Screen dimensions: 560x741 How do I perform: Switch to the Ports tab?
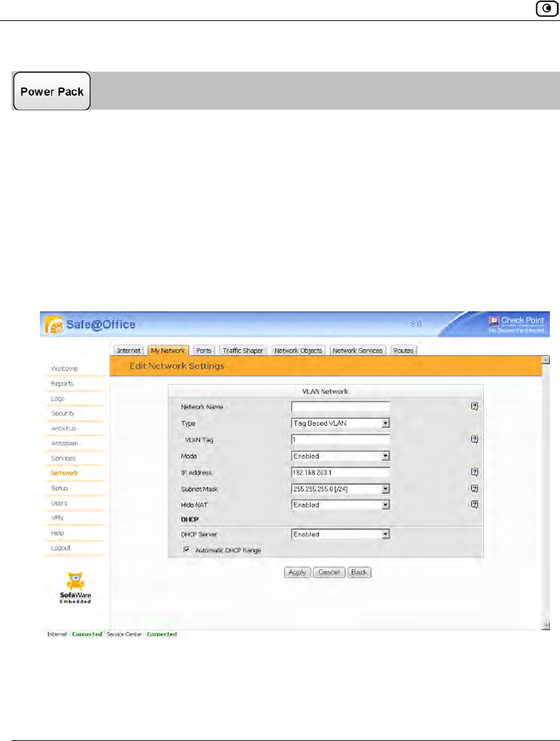click(x=204, y=351)
